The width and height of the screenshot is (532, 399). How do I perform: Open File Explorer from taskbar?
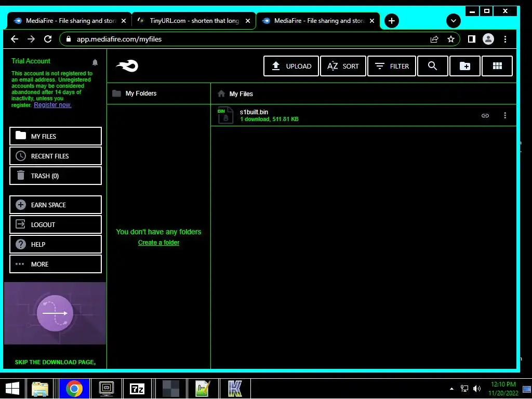[x=40, y=389]
